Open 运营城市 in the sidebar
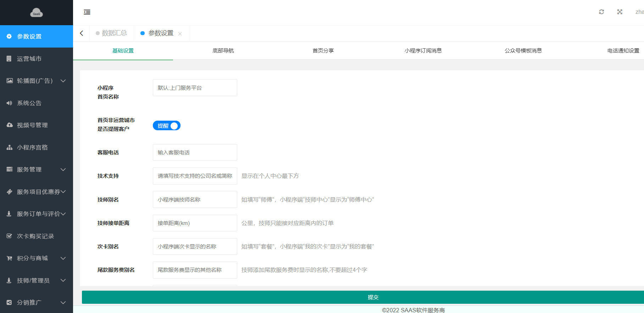The image size is (644, 313). coord(37,59)
